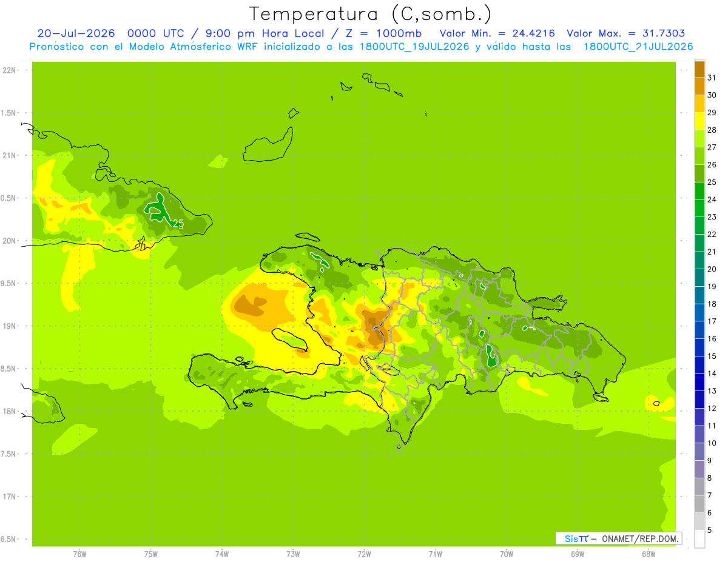Click the "73W" longitude axis label
Viewport: 728px width, 562px height.
(293, 554)
